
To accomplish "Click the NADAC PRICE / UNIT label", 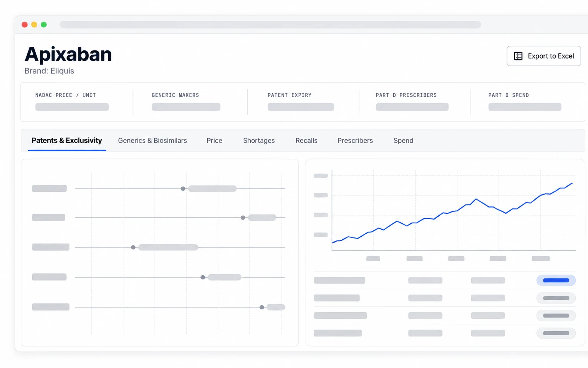I will 66,95.
